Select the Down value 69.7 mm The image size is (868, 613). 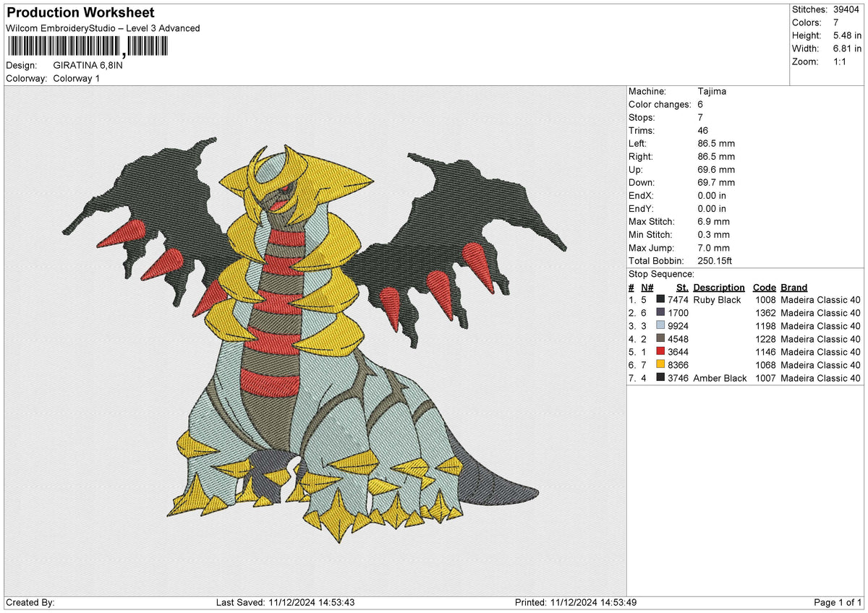(716, 183)
